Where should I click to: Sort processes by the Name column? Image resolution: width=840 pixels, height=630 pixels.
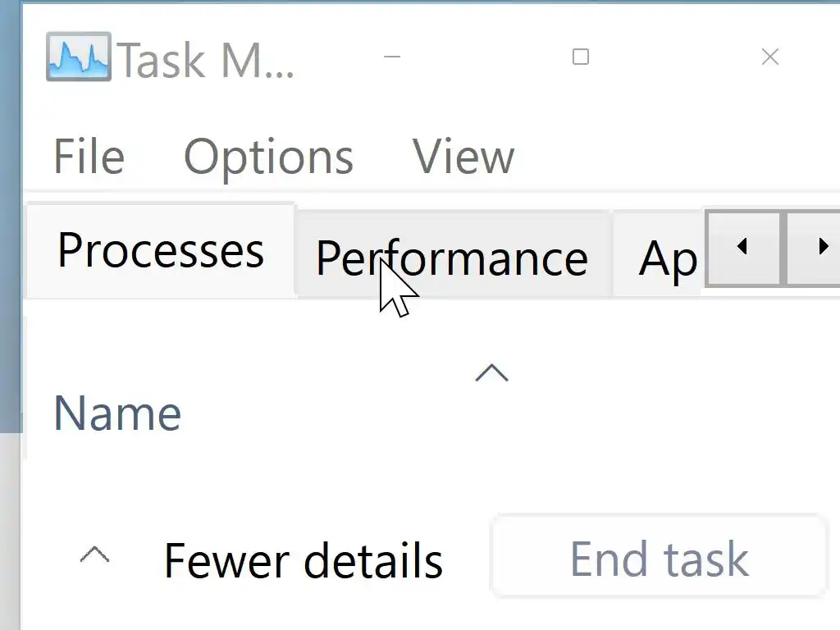[x=117, y=413]
